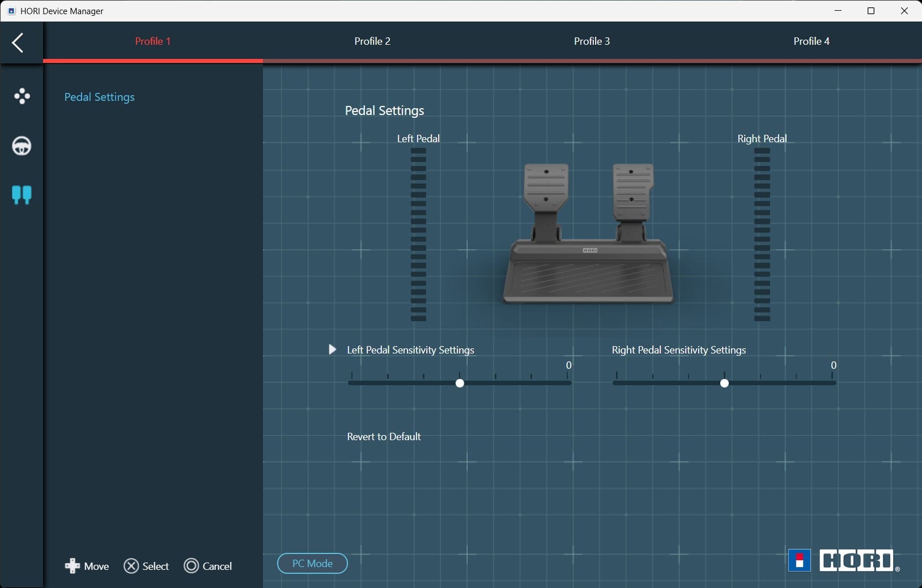922x588 pixels.
Task: Switch to Profile 2 tab
Action: tap(372, 41)
